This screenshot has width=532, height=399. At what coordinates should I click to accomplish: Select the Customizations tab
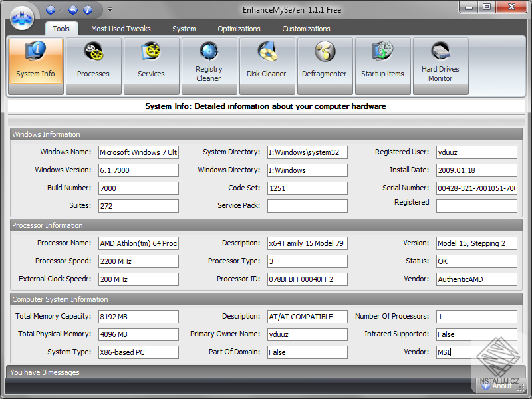point(306,29)
